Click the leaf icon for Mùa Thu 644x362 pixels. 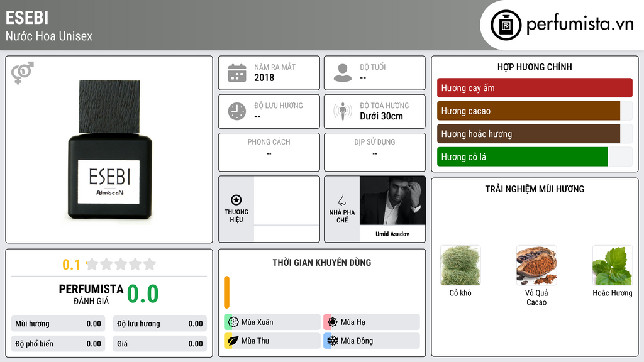[233, 341]
